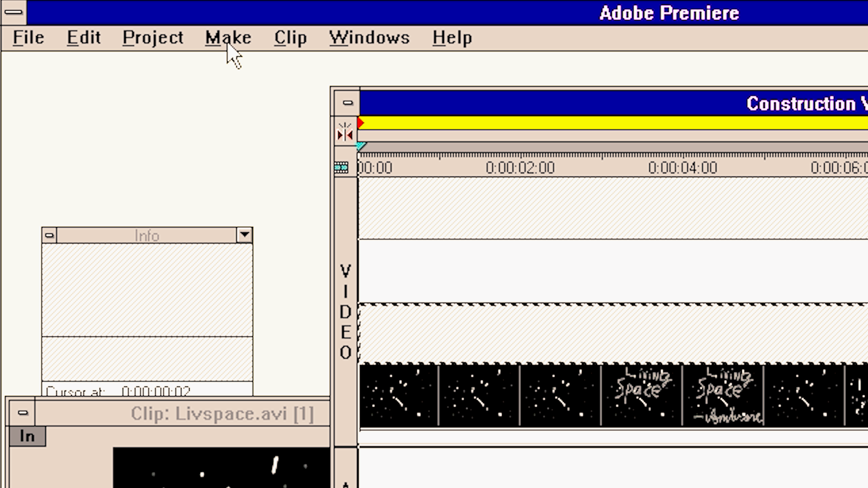Click the Clip window preview image
Viewport: 868px width, 488px height.
point(221,467)
